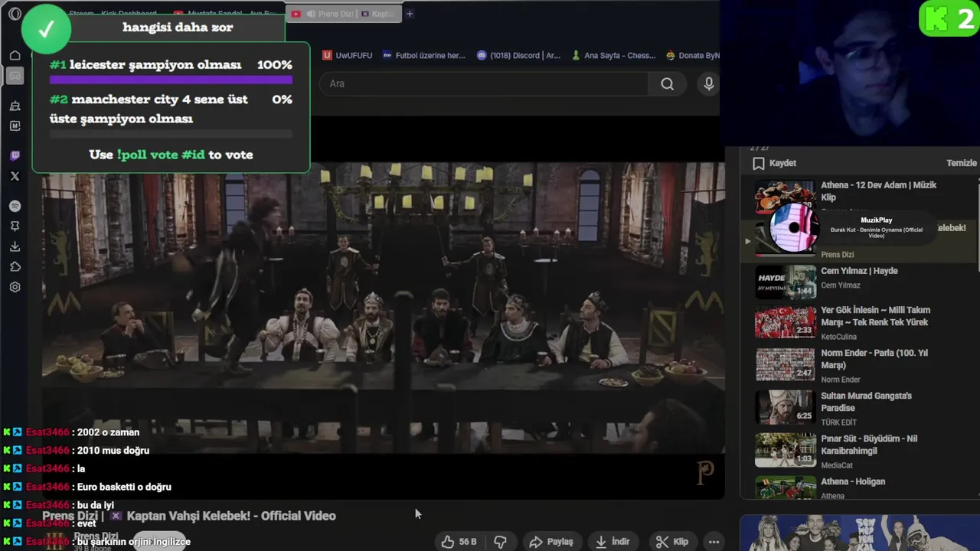Open a new browser tab with plus
Screen dimensions: 980x551
pyautogui.click(x=410, y=14)
